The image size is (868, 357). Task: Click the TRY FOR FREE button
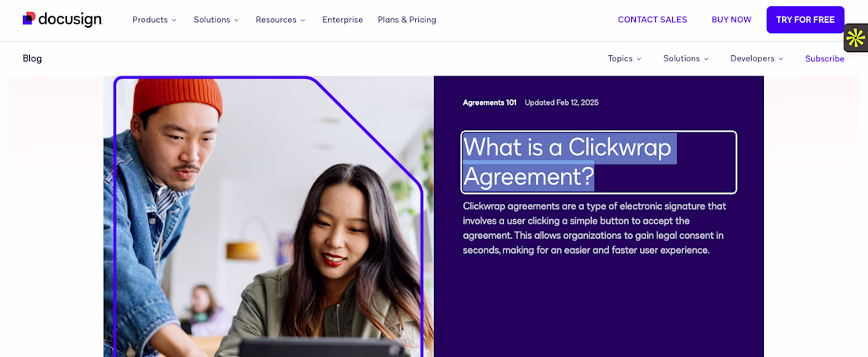[806, 20]
